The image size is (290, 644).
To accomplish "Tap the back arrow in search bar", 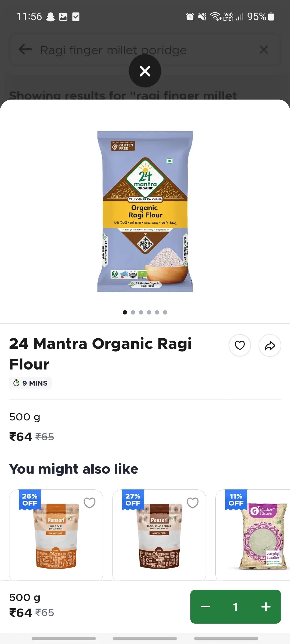I will point(26,49).
